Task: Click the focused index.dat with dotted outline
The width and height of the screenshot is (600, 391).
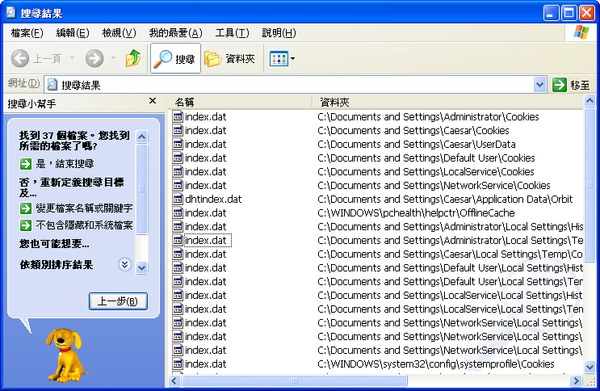Action: click(x=207, y=240)
